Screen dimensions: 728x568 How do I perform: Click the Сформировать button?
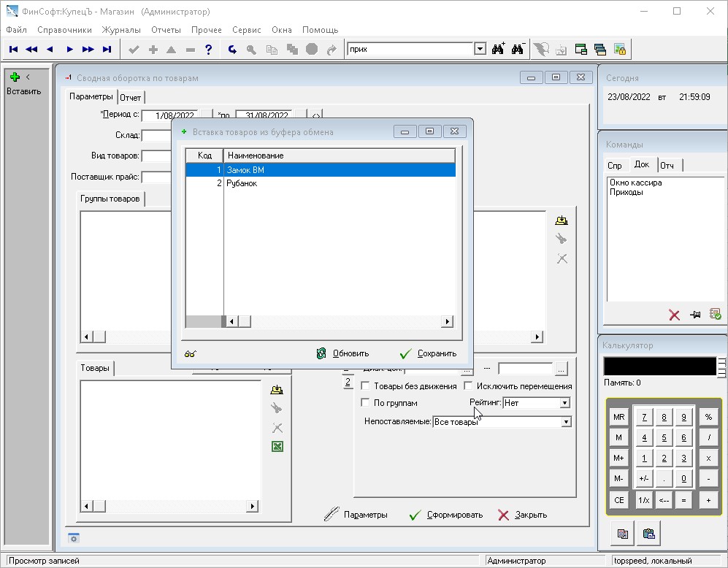(446, 515)
